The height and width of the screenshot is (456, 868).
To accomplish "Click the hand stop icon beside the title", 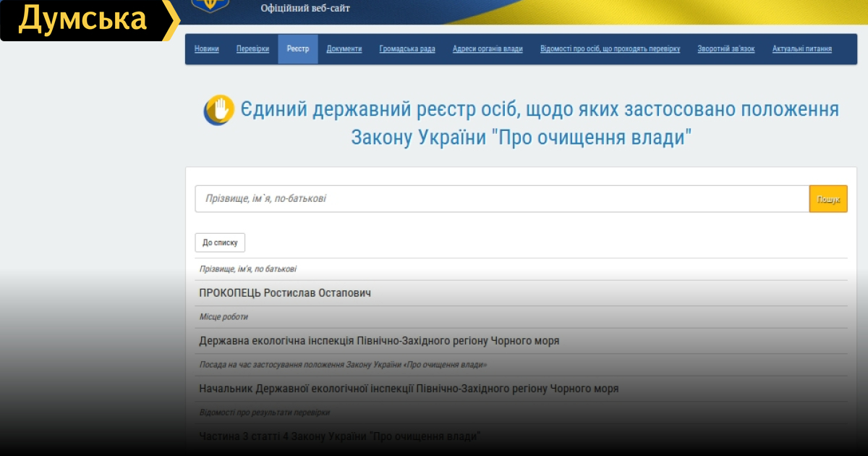I will point(218,111).
